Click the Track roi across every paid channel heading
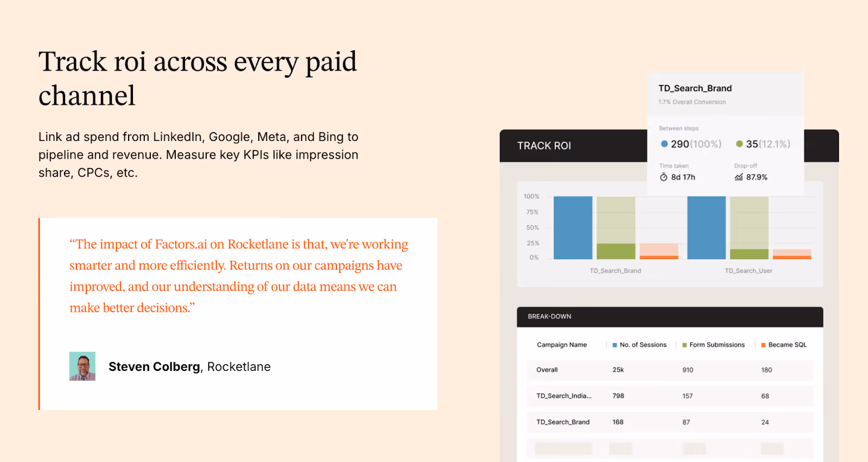The width and height of the screenshot is (868, 462). 197,78
